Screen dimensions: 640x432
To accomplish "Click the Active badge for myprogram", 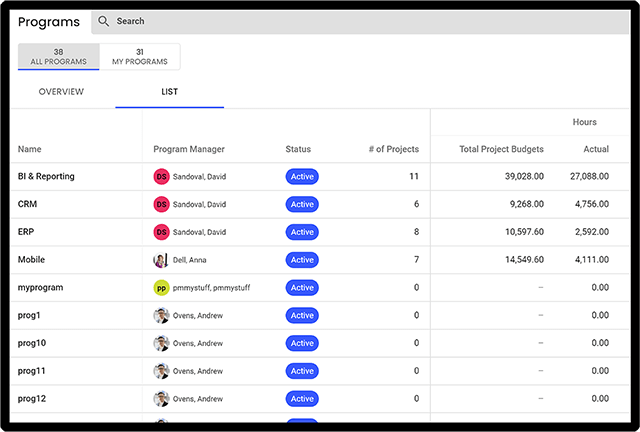I will (302, 287).
